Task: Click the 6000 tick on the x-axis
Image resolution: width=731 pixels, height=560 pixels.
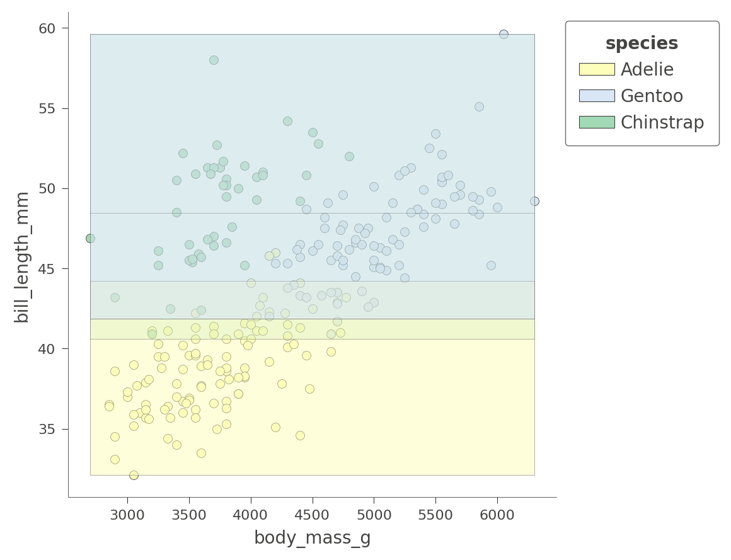Action: point(497,515)
